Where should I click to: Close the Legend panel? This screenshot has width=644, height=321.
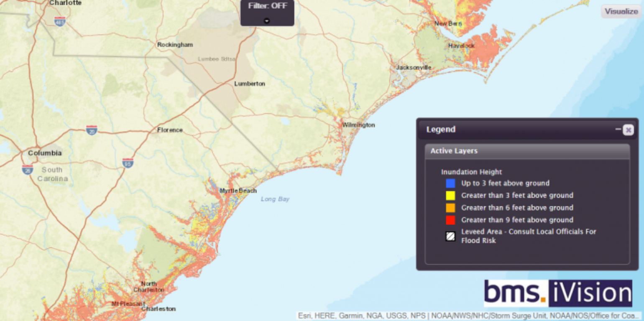[x=628, y=130]
